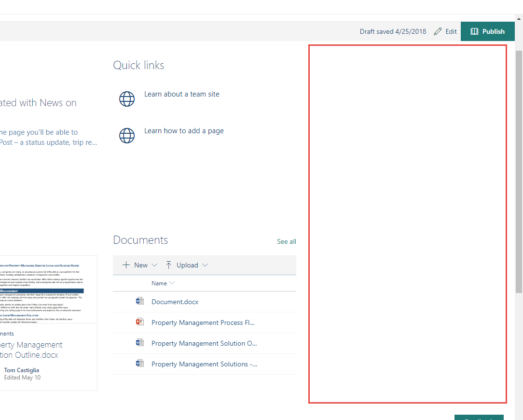
Task: Click the Word icon for Property Management Solution O file
Action: tap(140, 342)
